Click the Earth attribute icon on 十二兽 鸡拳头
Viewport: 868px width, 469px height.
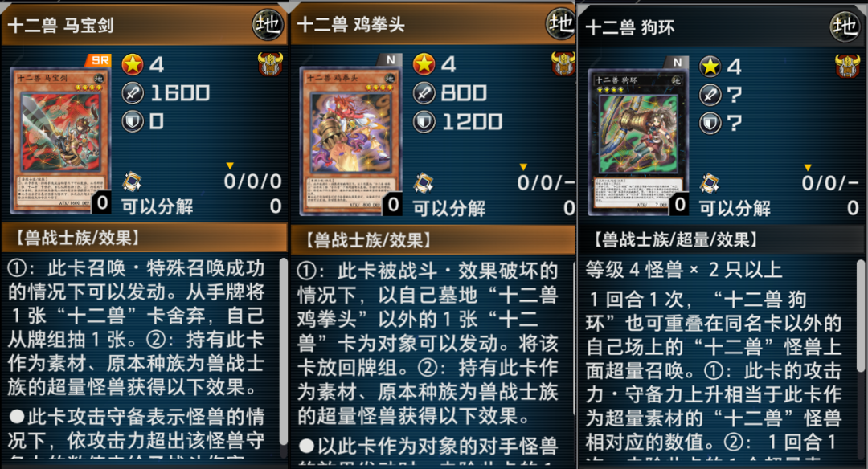tap(560, 24)
